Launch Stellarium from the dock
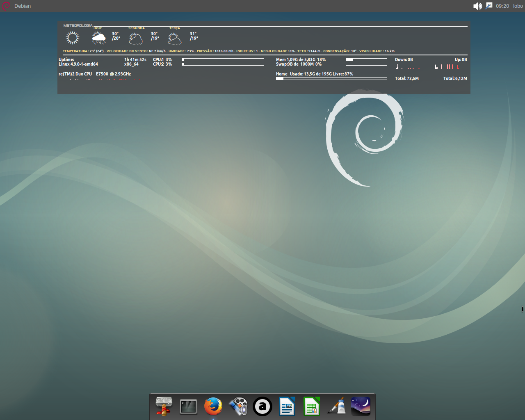 (361, 406)
